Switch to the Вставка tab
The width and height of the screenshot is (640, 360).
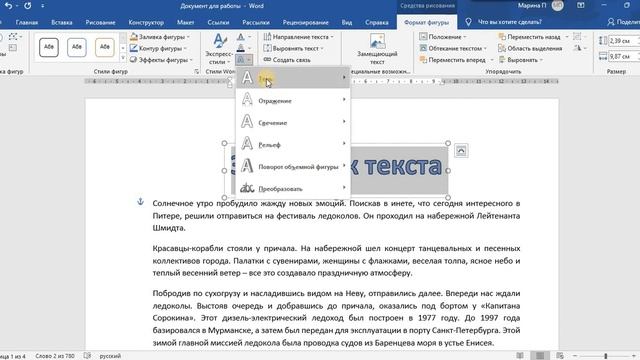[62, 22]
